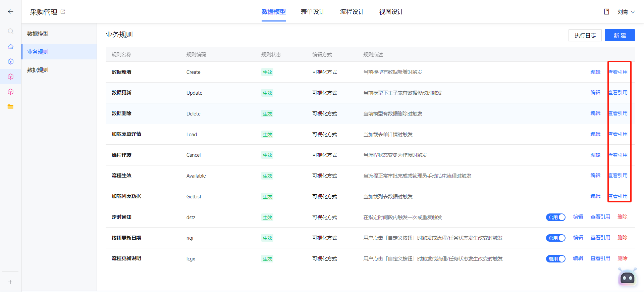Edit the 数据更新 rule

tap(595, 92)
